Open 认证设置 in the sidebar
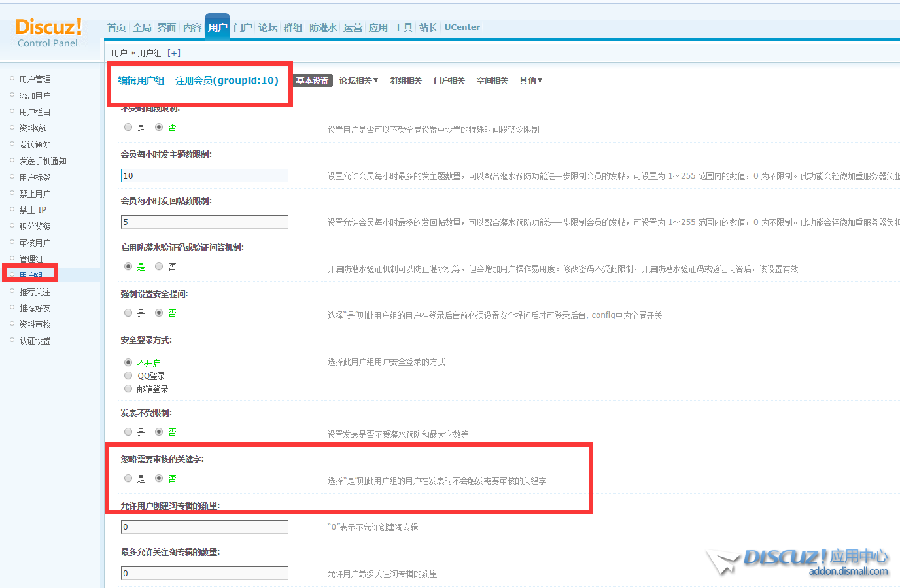The image size is (900, 588). (35, 341)
